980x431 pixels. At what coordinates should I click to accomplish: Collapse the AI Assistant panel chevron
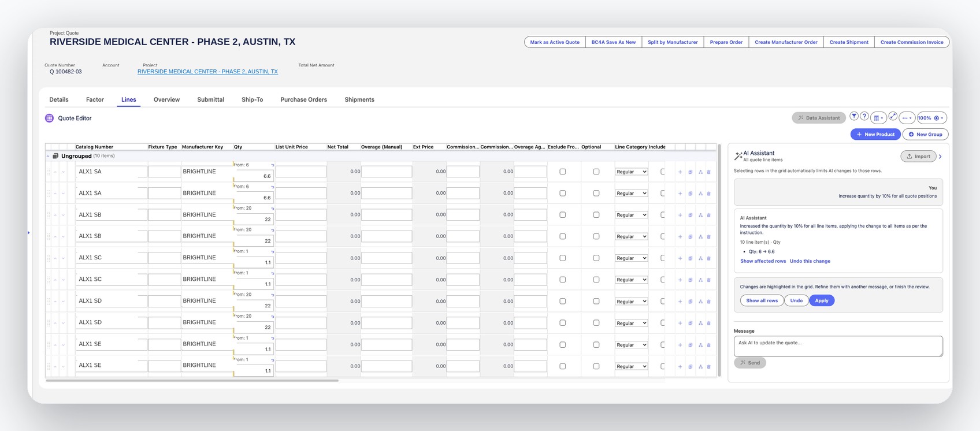click(940, 157)
